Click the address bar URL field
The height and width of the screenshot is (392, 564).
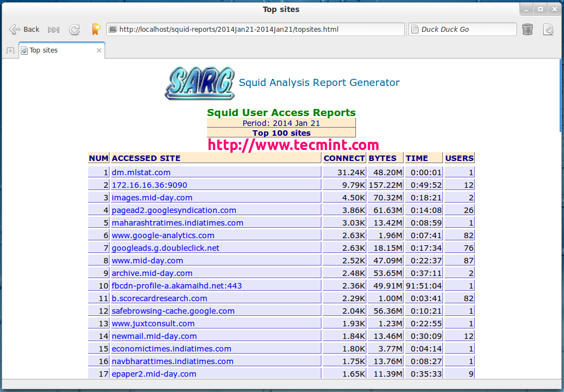point(255,30)
